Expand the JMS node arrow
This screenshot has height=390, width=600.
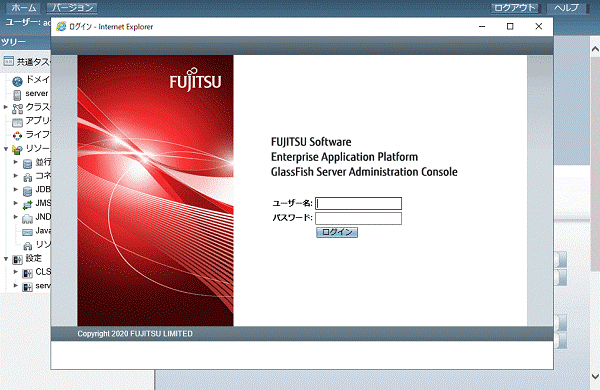click(16, 203)
